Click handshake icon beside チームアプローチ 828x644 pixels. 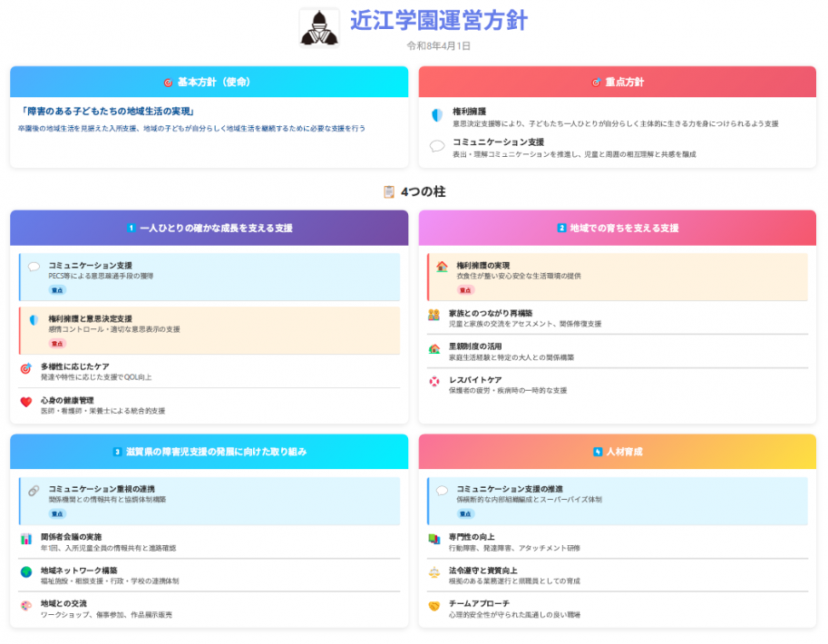[434, 606]
